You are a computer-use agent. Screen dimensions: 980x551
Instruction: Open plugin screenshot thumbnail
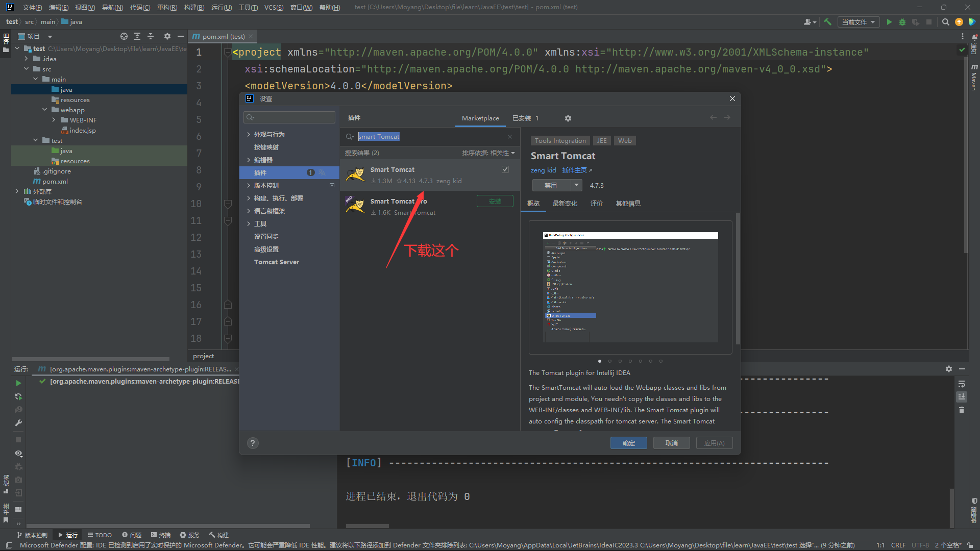(x=630, y=287)
